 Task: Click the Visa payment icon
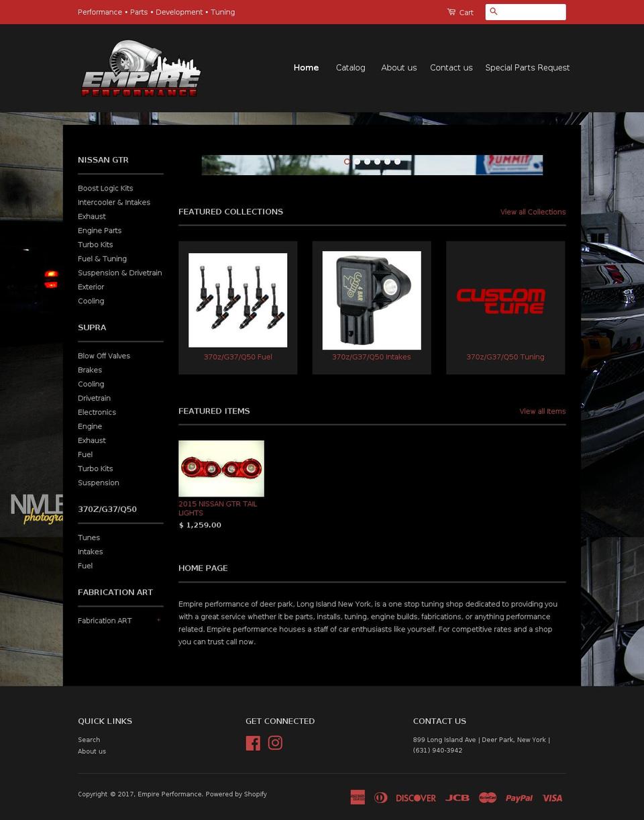pyautogui.click(x=552, y=797)
